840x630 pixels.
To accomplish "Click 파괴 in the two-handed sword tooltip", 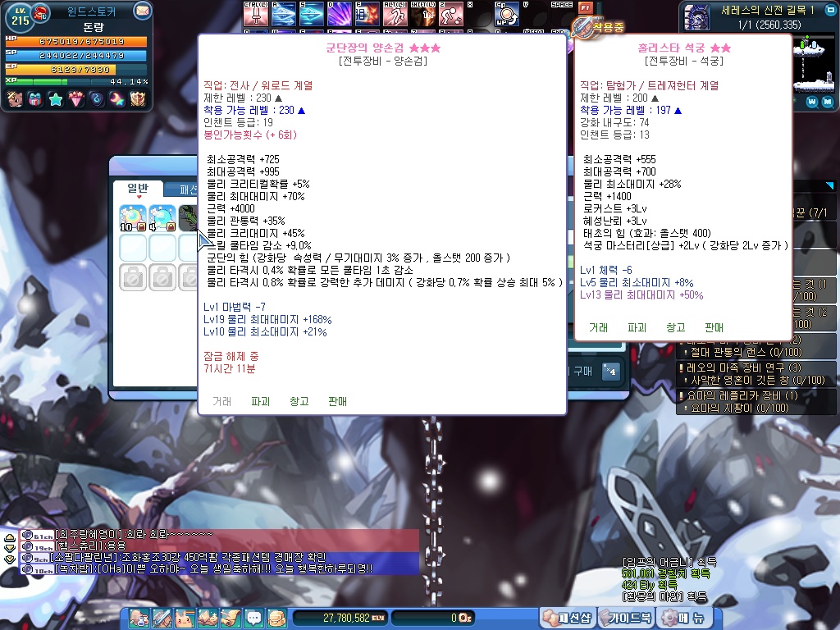I will (261, 401).
